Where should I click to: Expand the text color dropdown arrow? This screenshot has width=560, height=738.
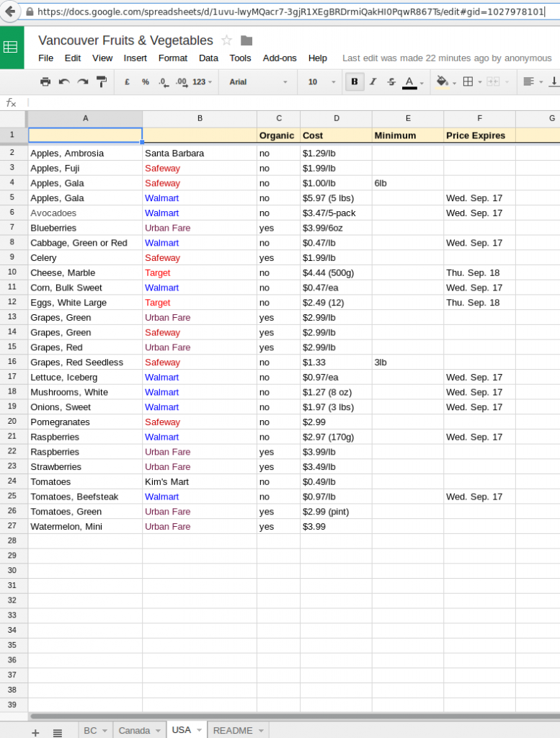[x=422, y=83]
